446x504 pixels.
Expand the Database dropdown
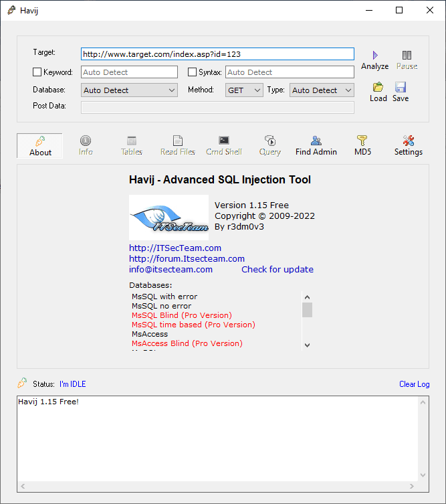(130, 90)
